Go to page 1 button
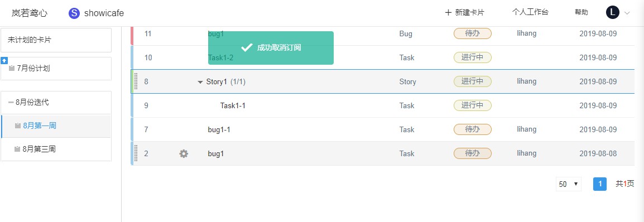This screenshot has height=222, width=644. click(x=600, y=184)
